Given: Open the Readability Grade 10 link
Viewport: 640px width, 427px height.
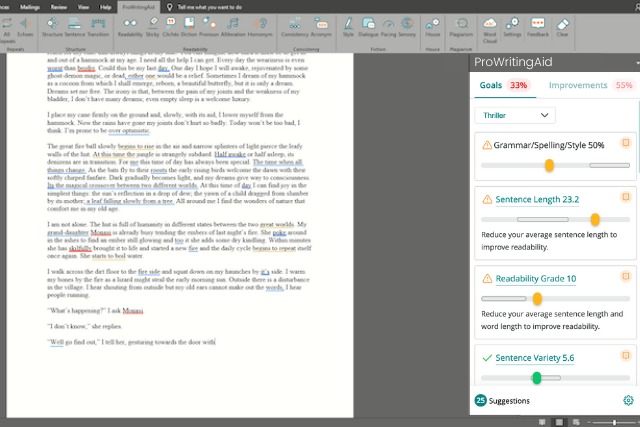Looking at the screenshot, I should 536,278.
